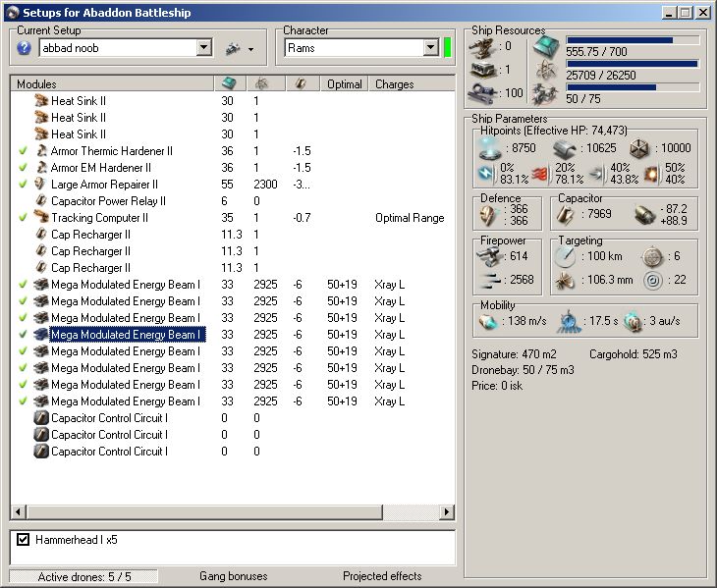
Task: Click the blue help question mark icon
Action: (25, 48)
